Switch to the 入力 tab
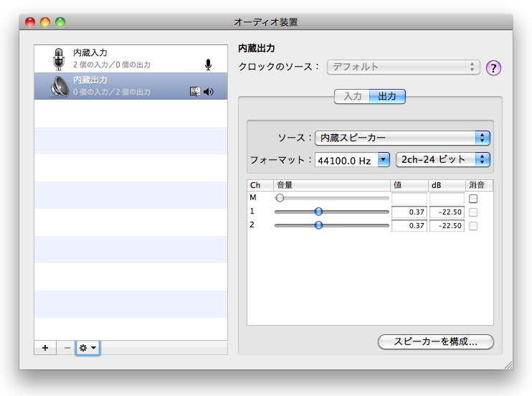532x396 pixels. click(352, 96)
